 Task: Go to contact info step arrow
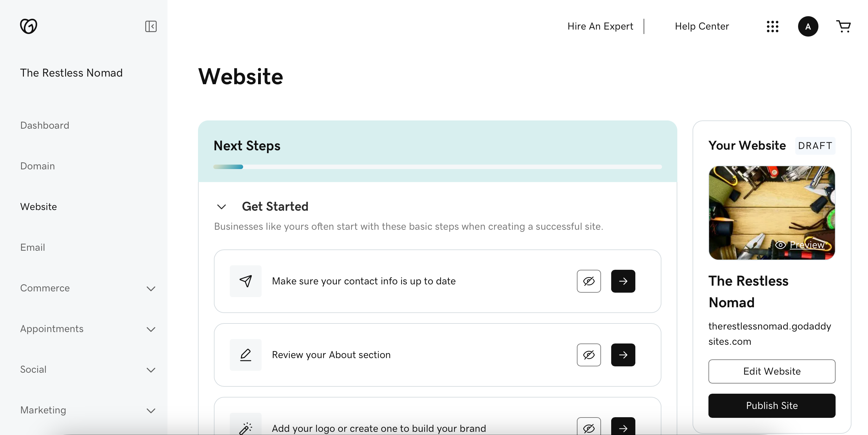[x=623, y=281]
